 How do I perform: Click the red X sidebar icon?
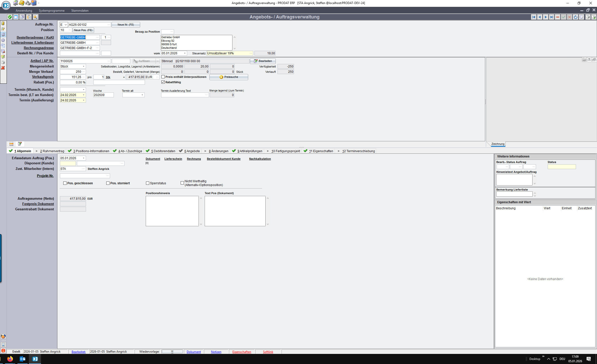coord(3,68)
